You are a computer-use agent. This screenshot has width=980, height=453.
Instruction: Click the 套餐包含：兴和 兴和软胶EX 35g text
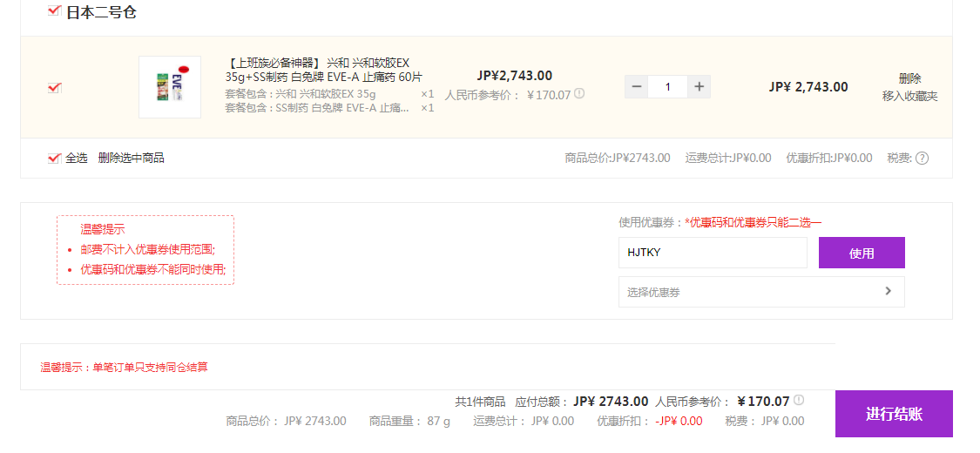[301, 94]
